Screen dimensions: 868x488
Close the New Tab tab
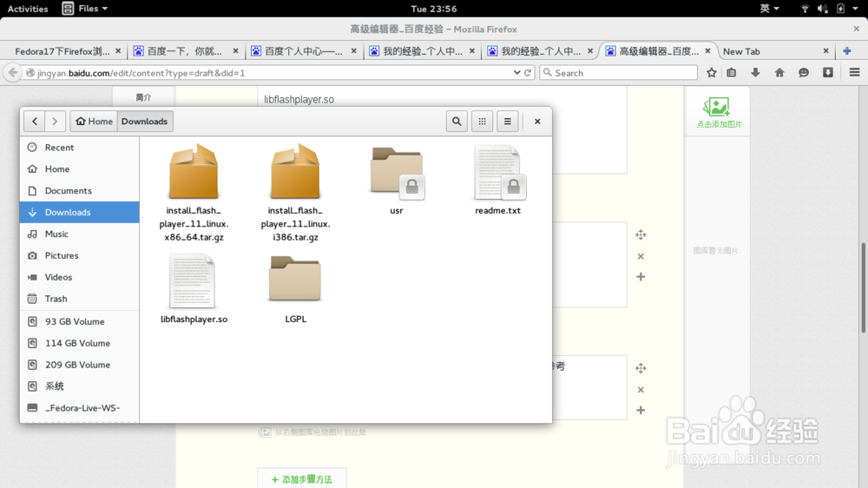826,51
